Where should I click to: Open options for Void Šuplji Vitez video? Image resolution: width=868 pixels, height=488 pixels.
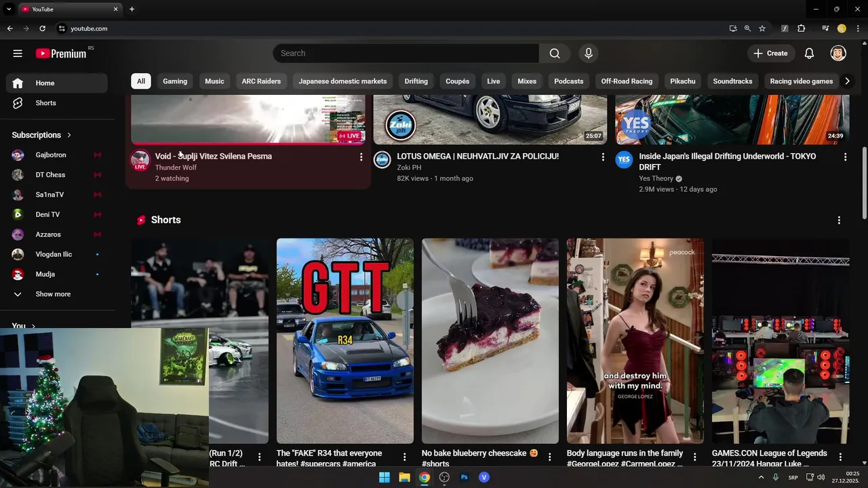point(361,157)
